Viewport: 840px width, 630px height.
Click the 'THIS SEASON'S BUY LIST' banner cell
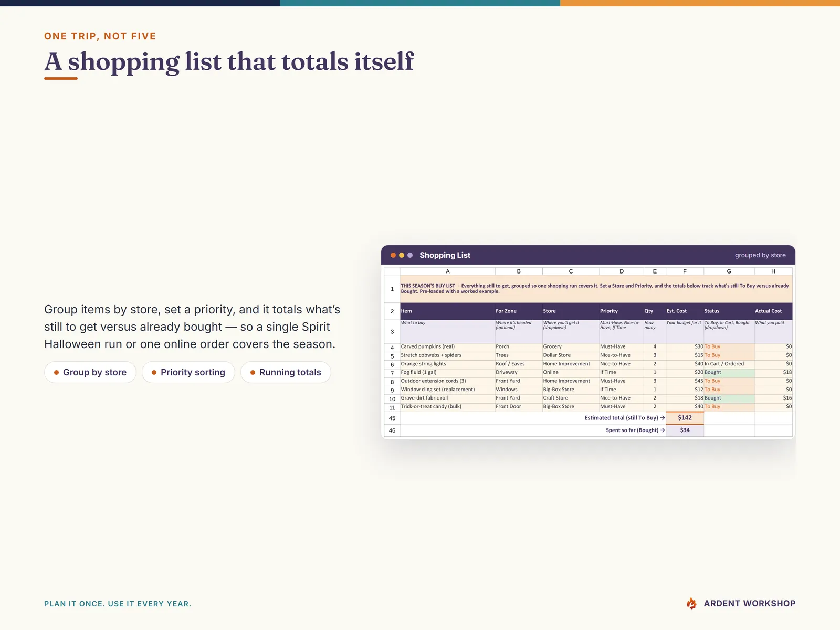pyautogui.click(x=596, y=289)
